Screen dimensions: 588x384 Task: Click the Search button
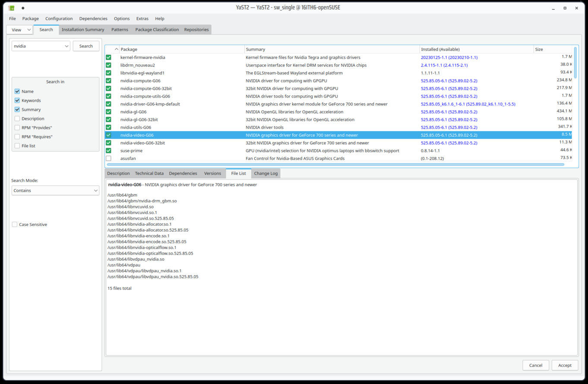click(86, 46)
